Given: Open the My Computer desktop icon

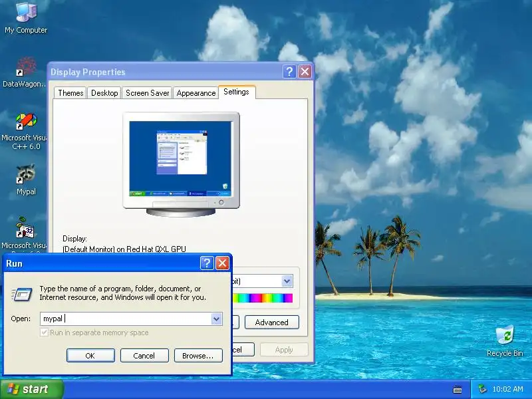Looking at the screenshot, I should coord(26,18).
